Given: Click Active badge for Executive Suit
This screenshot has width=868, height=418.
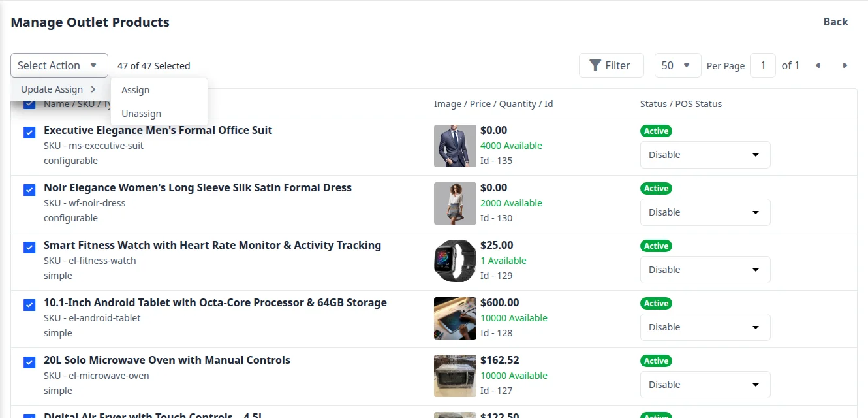Looking at the screenshot, I should point(656,131).
